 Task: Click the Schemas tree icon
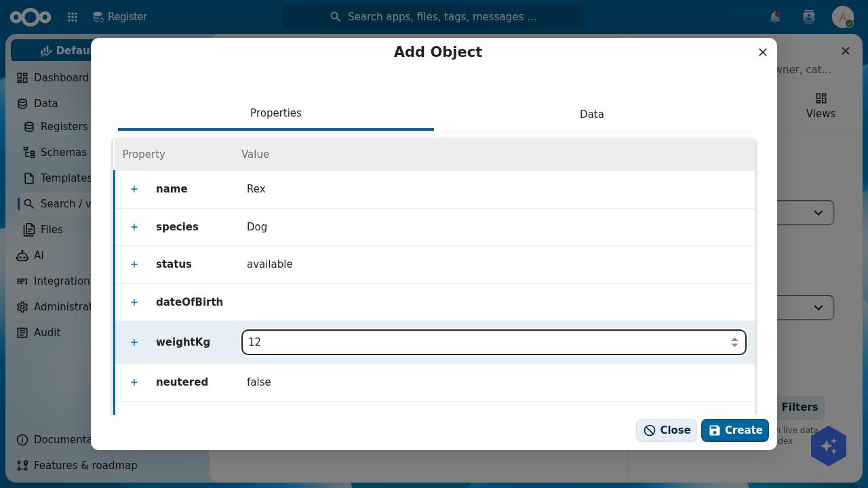coord(29,152)
